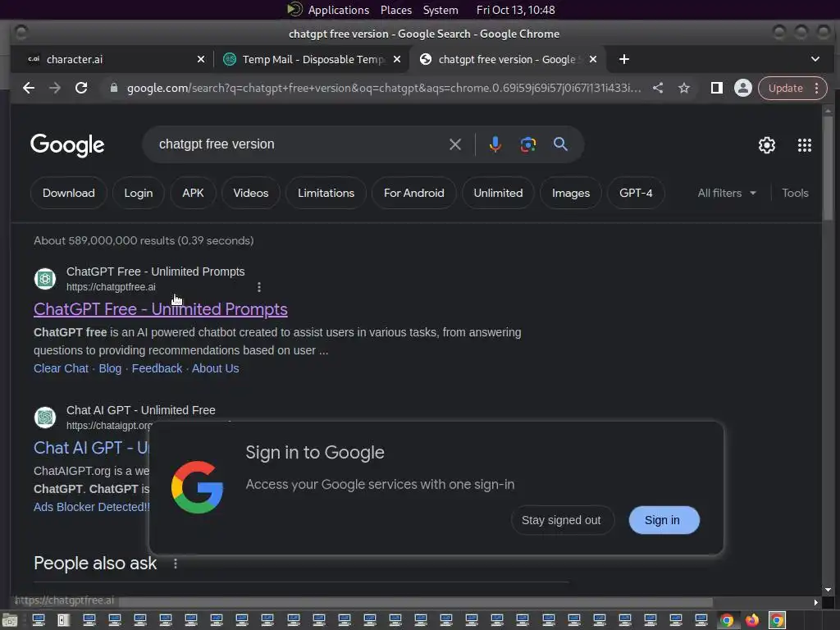
Task: Open the System menu
Action: (441, 10)
